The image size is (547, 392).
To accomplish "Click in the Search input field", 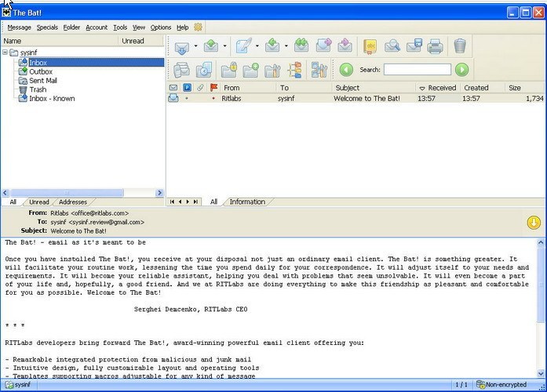I will click(x=417, y=70).
